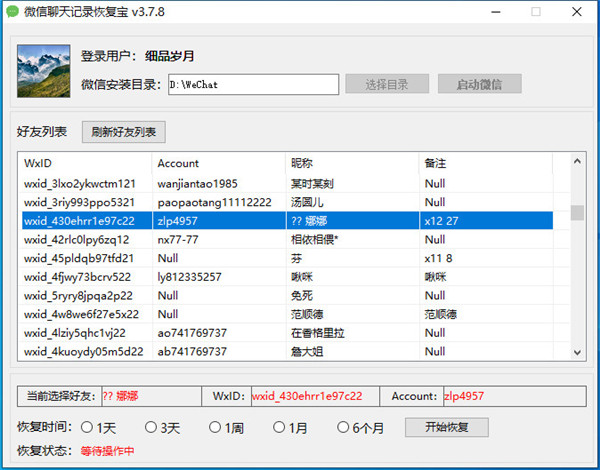Screen dimensions: 600x470
Task: Click account cell ao741769737
Action: [x=192, y=333]
